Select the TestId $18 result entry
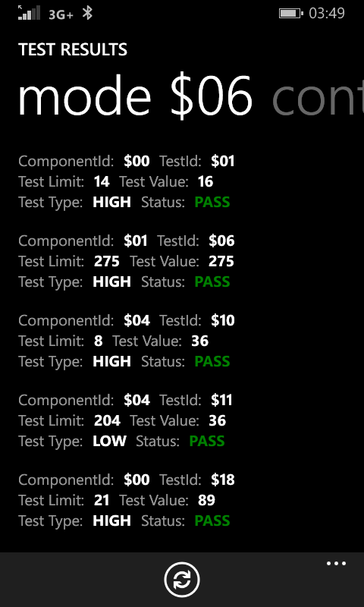 click(127, 501)
